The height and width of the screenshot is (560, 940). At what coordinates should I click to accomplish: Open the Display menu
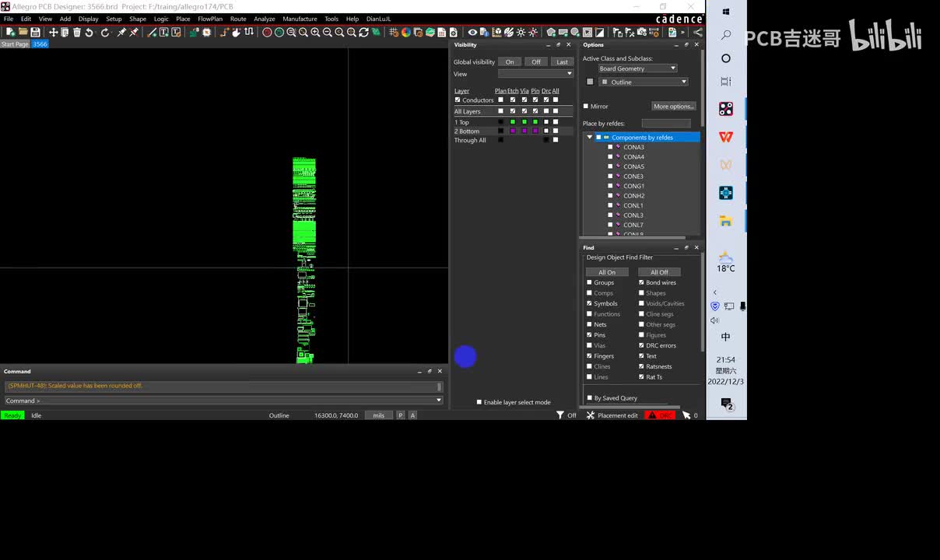pos(89,19)
